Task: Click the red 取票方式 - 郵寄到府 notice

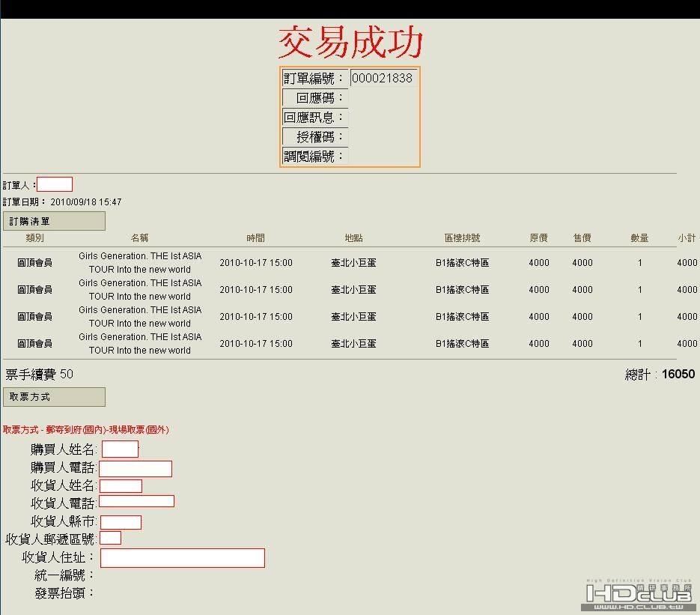Action: click(85, 430)
